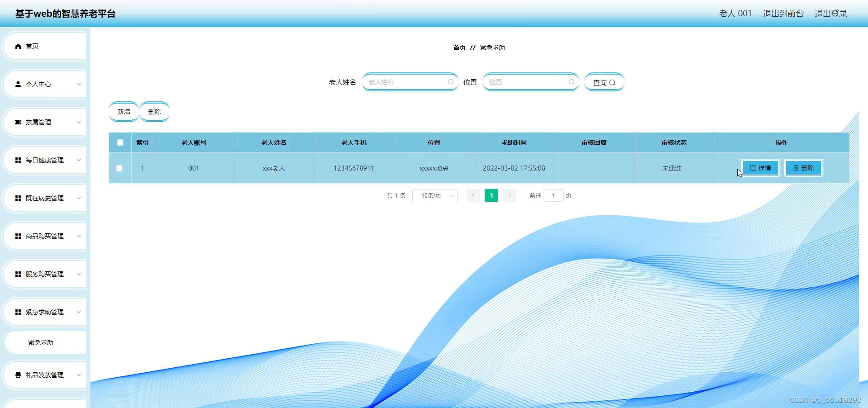Click the icon beside 礼品发放管理
The image size is (868, 408).
coord(18,375)
